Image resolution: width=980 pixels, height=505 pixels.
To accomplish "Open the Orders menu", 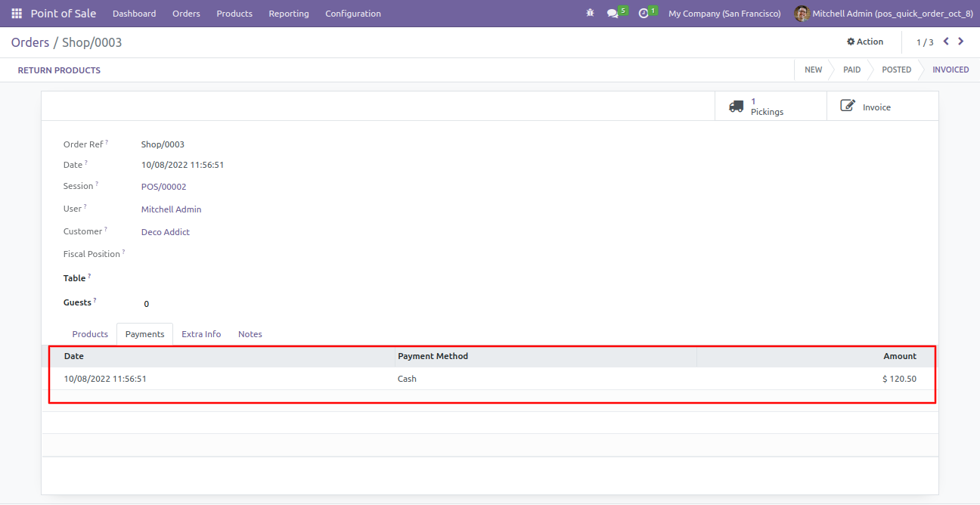I will [x=186, y=14].
